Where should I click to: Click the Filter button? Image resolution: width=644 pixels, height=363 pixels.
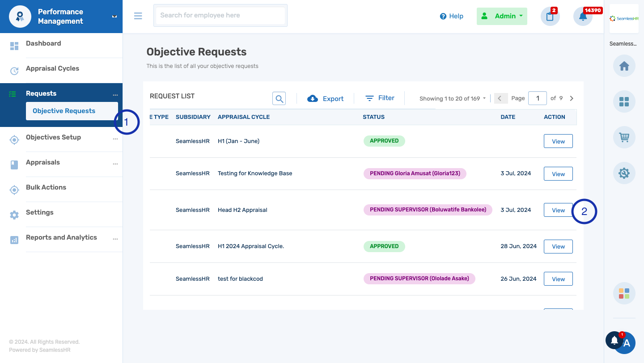pyautogui.click(x=380, y=98)
